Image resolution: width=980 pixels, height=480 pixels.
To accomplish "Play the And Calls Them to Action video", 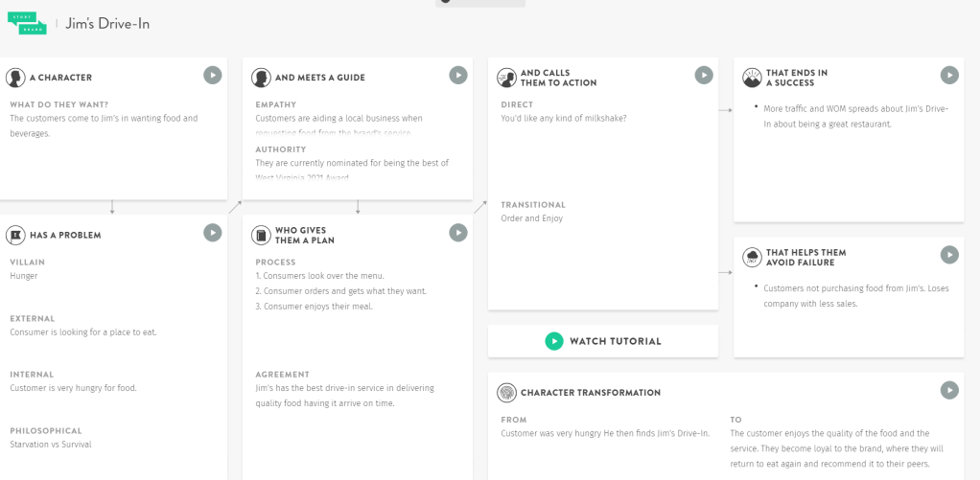I will tap(704, 75).
